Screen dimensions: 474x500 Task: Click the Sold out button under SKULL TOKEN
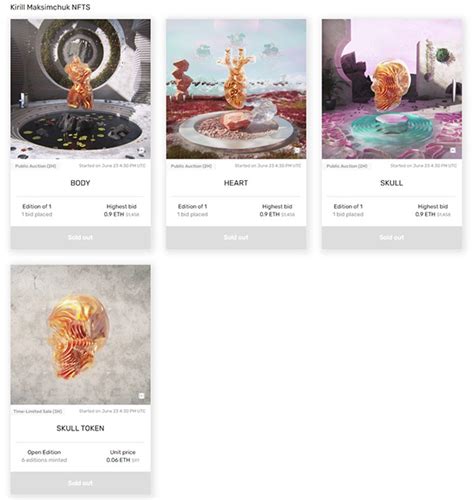click(x=80, y=483)
